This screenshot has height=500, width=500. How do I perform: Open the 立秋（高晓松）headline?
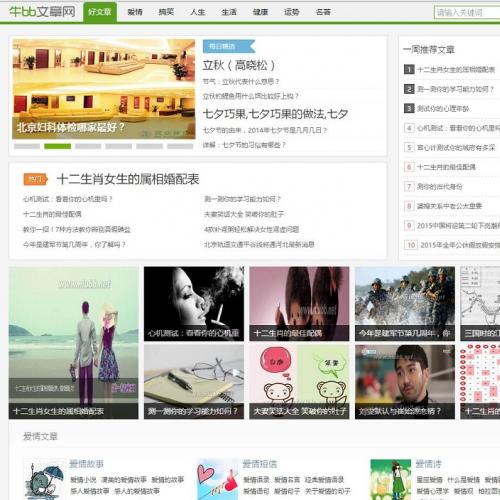click(239, 65)
